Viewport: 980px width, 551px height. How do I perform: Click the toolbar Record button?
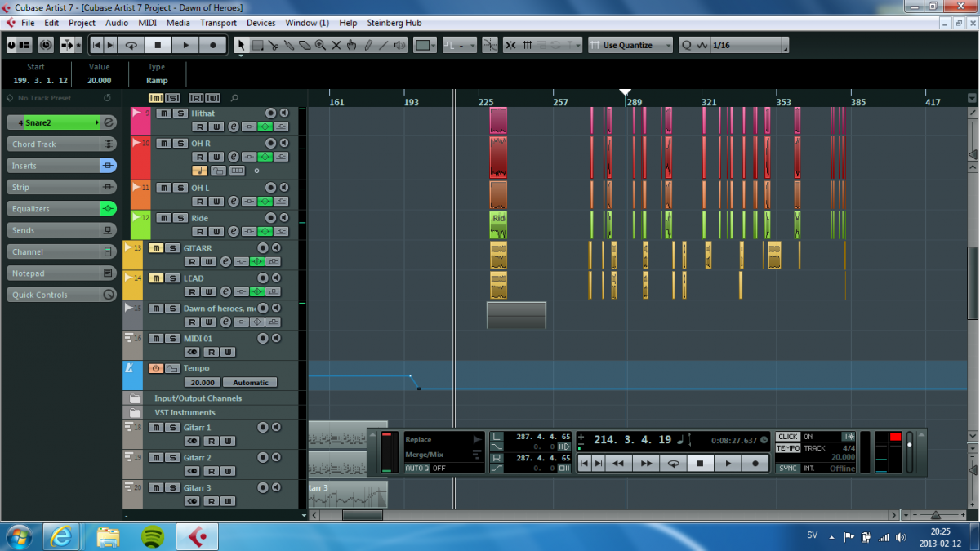(213, 45)
